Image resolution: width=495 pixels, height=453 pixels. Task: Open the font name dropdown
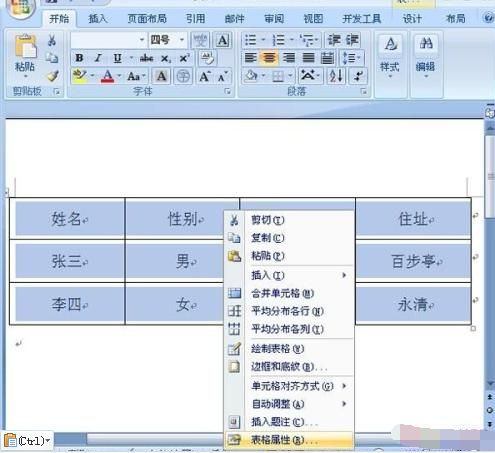(x=142, y=40)
